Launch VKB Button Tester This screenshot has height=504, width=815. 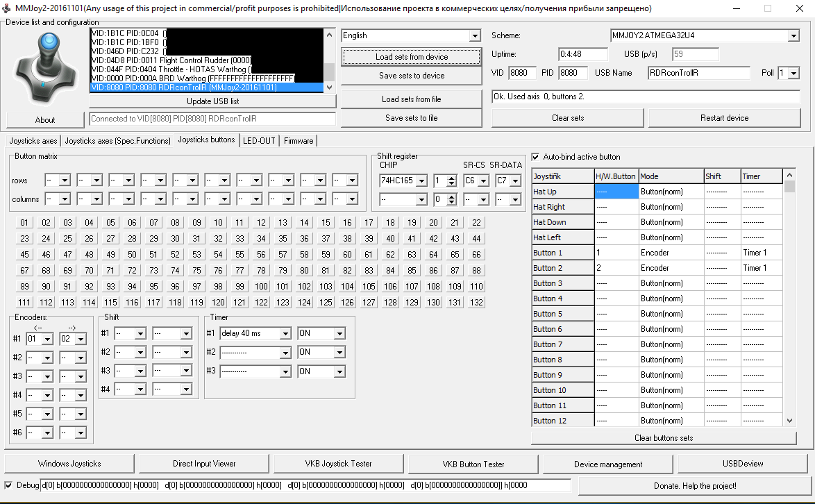(473, 464)
